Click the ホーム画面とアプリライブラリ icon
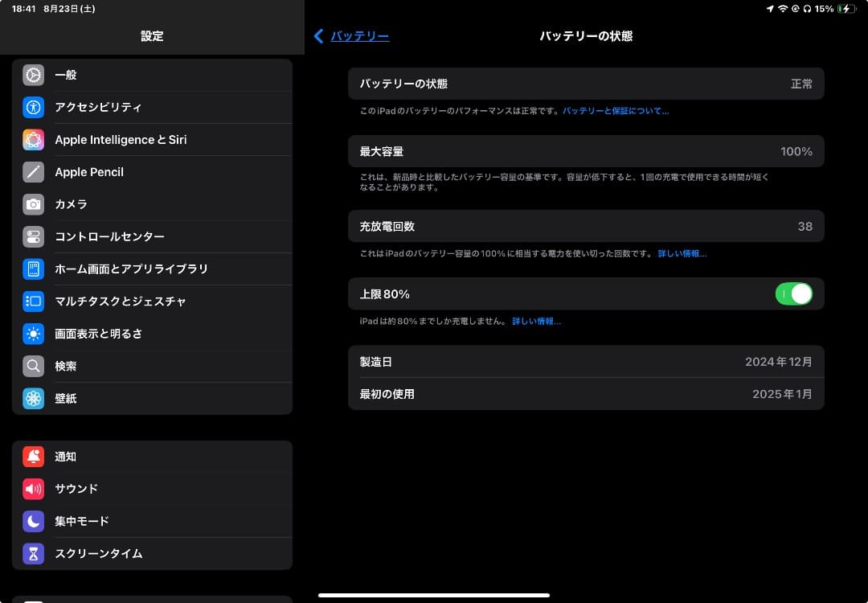The image size is (868, 603). coord(34,269)
